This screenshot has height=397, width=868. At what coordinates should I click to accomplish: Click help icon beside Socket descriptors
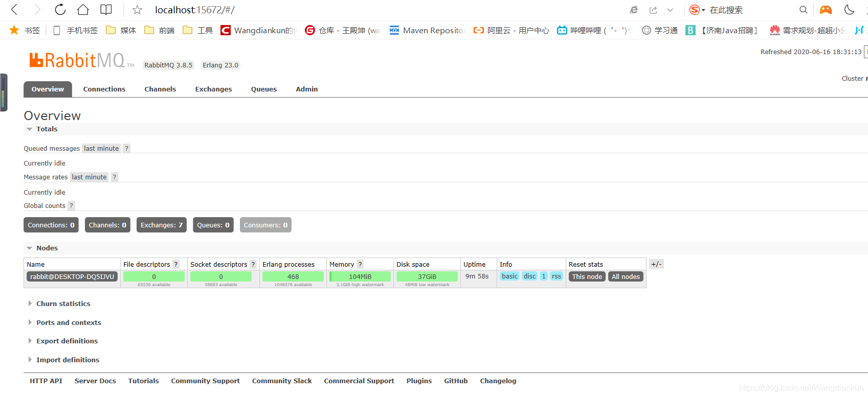(253, 264)
